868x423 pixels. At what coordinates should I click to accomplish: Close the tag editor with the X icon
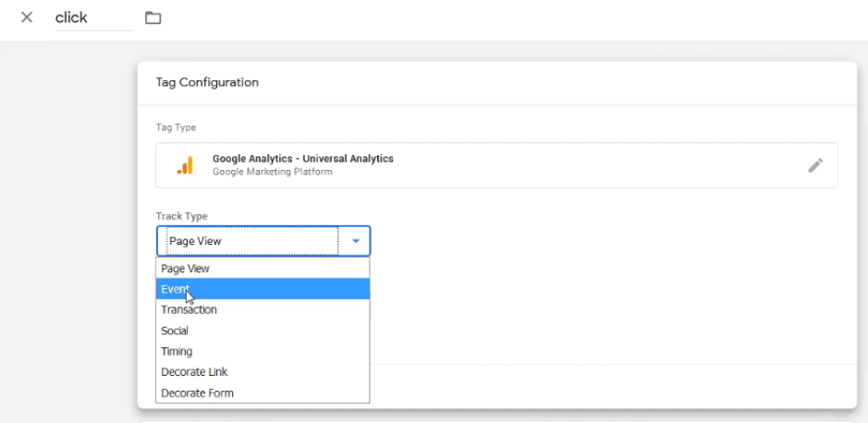(x=27, y=18)
